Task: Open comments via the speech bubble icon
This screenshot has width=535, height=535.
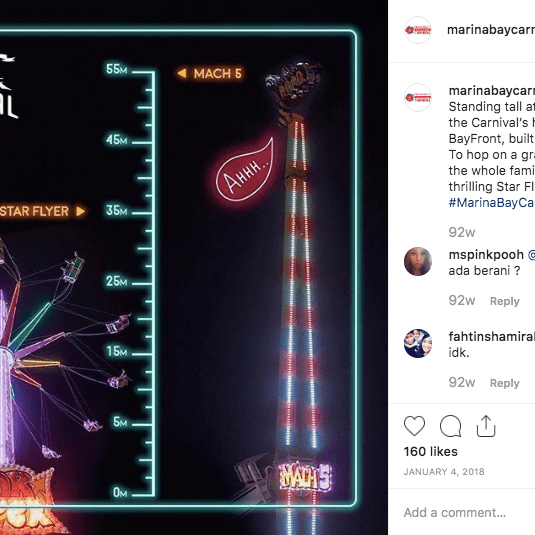Action: pyautogui.click(x=450, y=426)
